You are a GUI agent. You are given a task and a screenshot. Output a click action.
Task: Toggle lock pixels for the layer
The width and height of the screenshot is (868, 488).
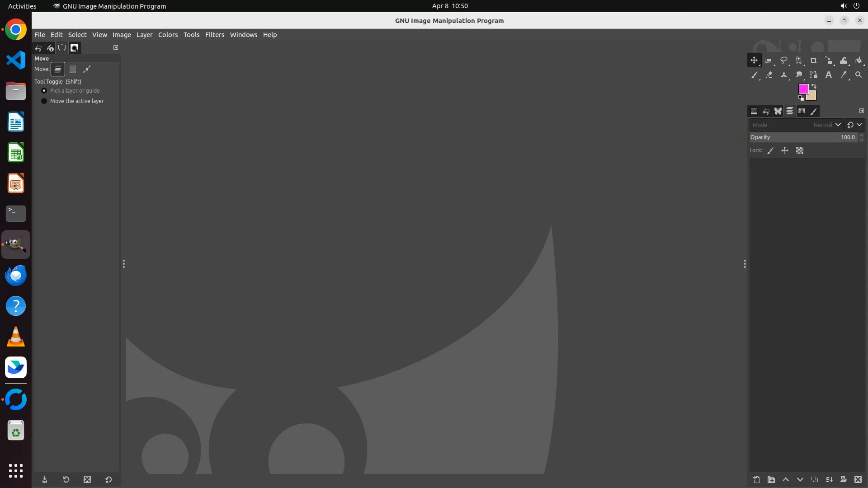(770, 151)
